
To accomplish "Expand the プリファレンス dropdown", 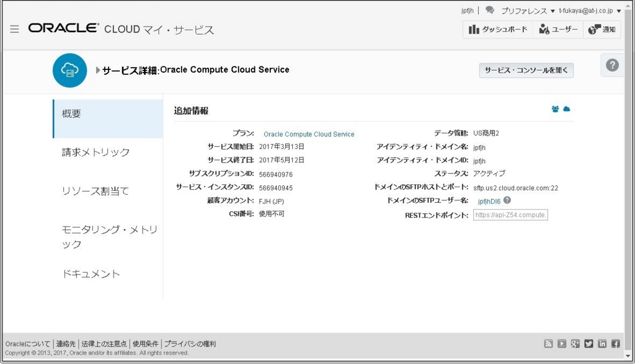I will (528, 11).
